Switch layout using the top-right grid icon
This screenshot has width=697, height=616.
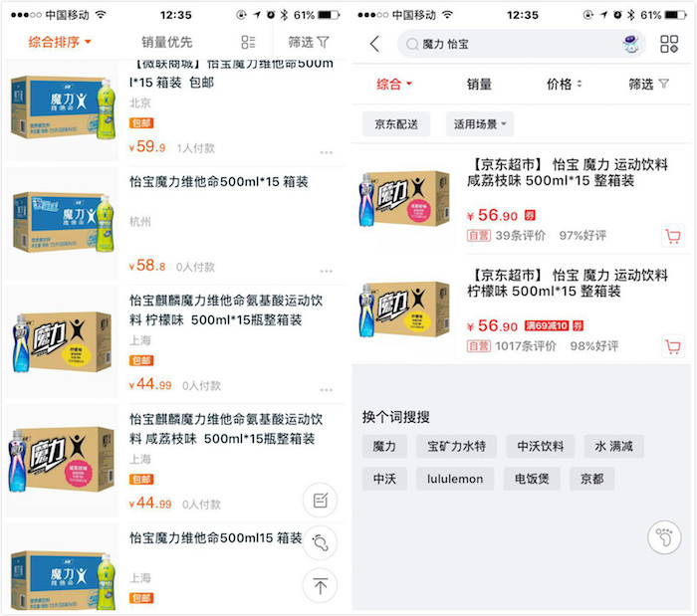tap(669, 44)
